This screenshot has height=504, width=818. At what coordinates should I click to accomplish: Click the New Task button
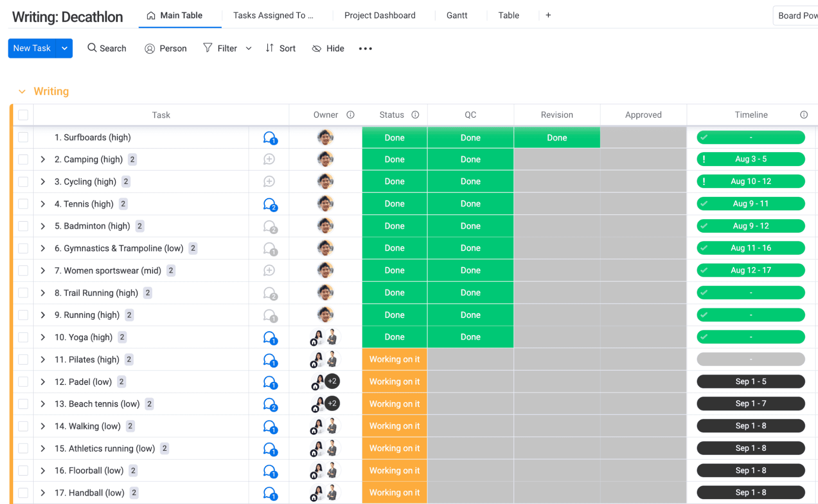32,48
